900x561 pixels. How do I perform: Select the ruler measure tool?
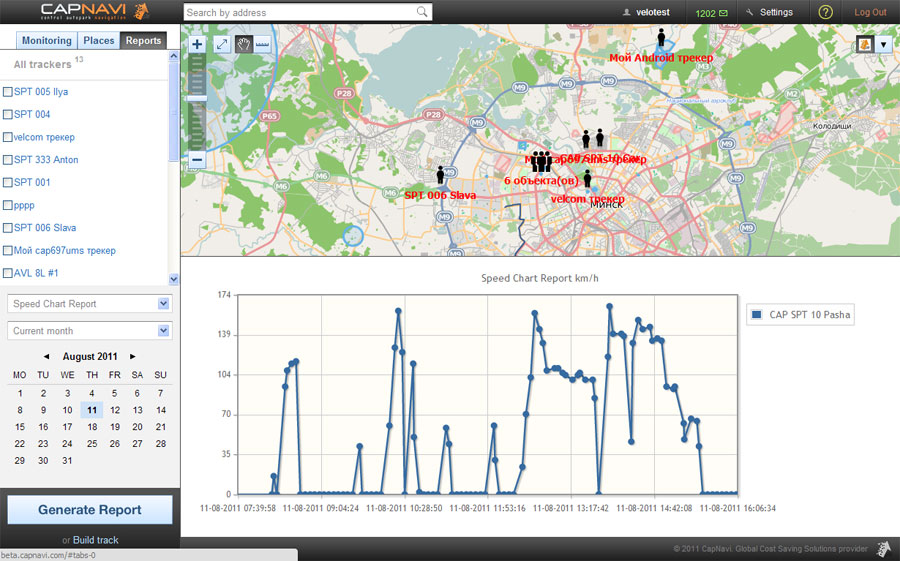(x=262, y=44)
